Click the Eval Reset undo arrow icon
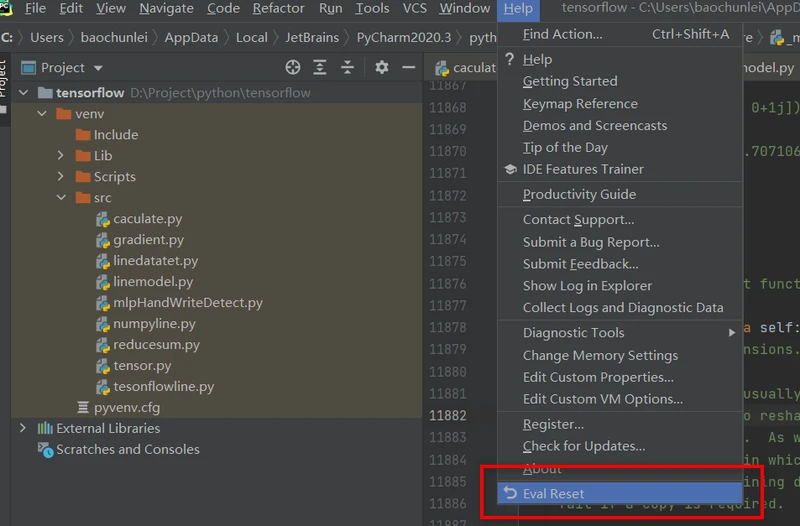Image resolution: width=800 pixels, height=526 pixels. (510, 493)
